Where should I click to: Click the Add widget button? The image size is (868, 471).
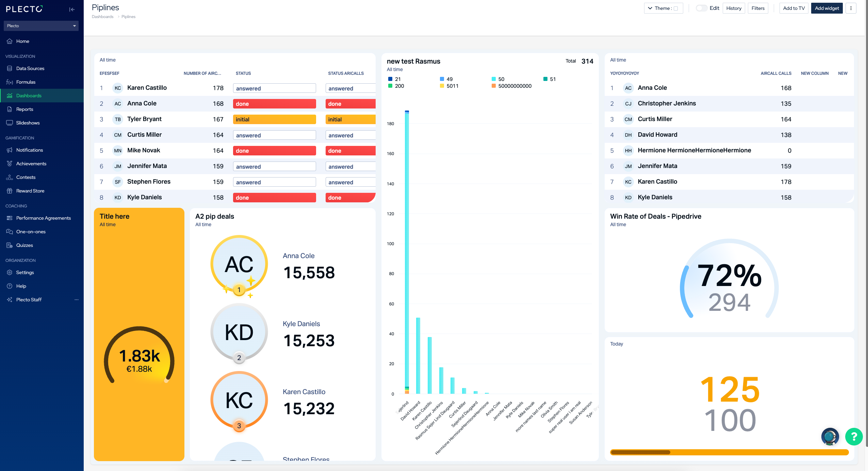pyautogui.click(x=826, y=8)
